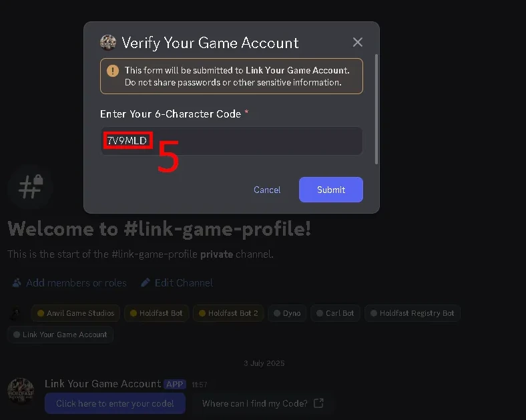Click the Link Your Game Account chip
Screen dimensions: 526x420
pyautogui.click(x=60, y=335)
